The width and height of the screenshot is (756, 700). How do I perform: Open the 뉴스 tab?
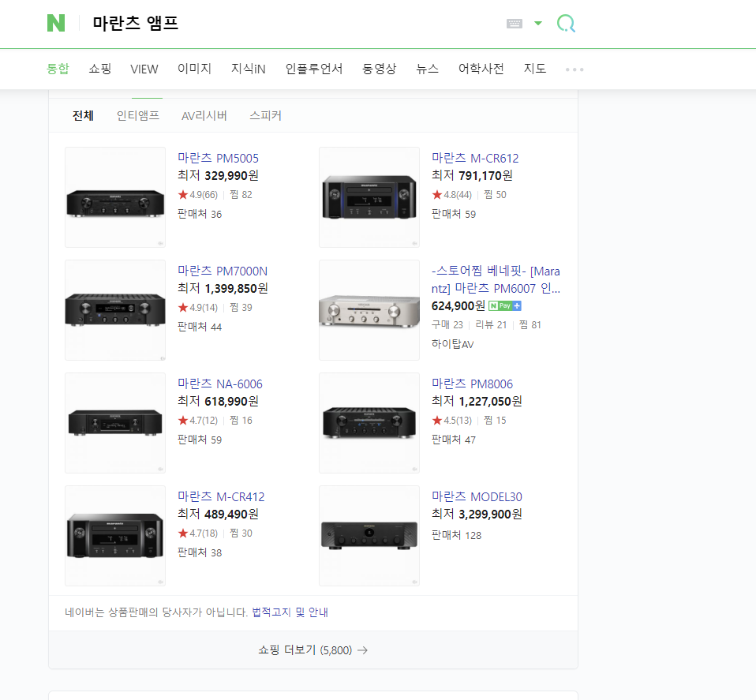(x=427, y=69)
